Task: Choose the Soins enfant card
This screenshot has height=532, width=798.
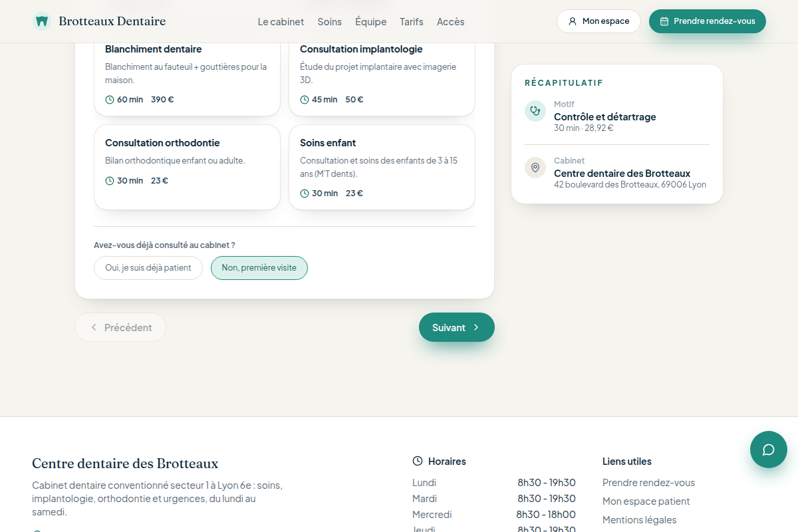Action: coord(382,167)
